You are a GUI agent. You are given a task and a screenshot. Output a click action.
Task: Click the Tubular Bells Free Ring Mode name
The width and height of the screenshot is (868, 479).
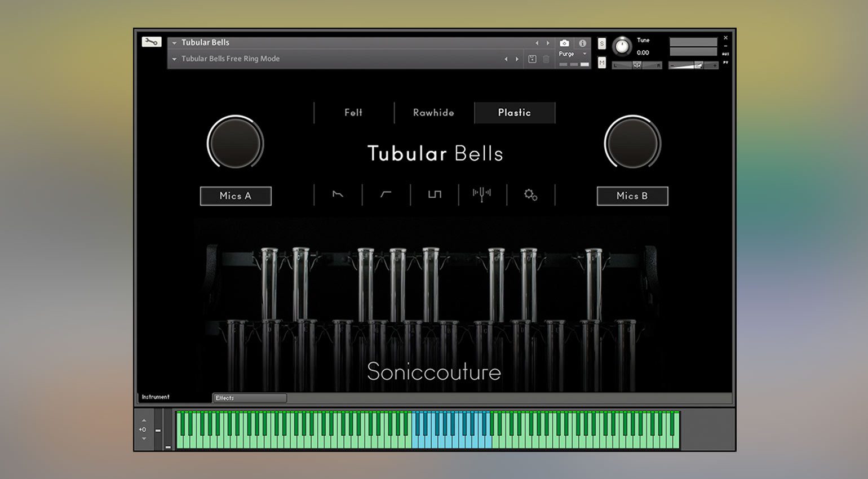click(231, 59)
